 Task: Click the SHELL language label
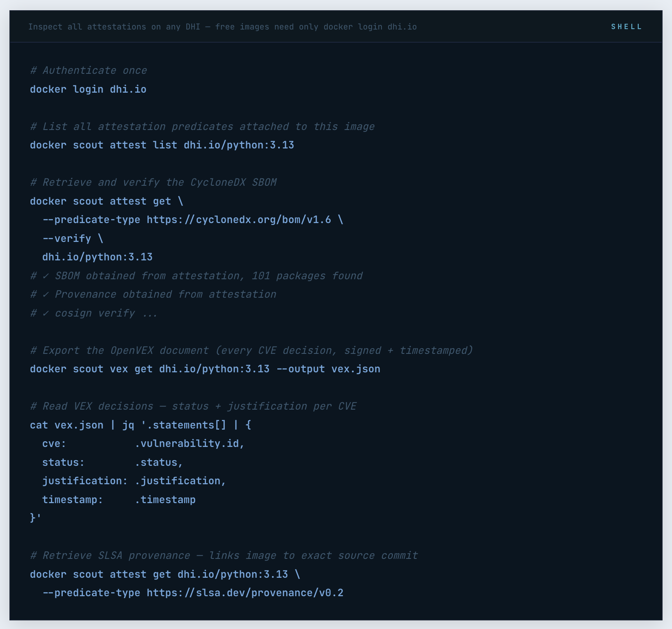(x=626, y=26)
